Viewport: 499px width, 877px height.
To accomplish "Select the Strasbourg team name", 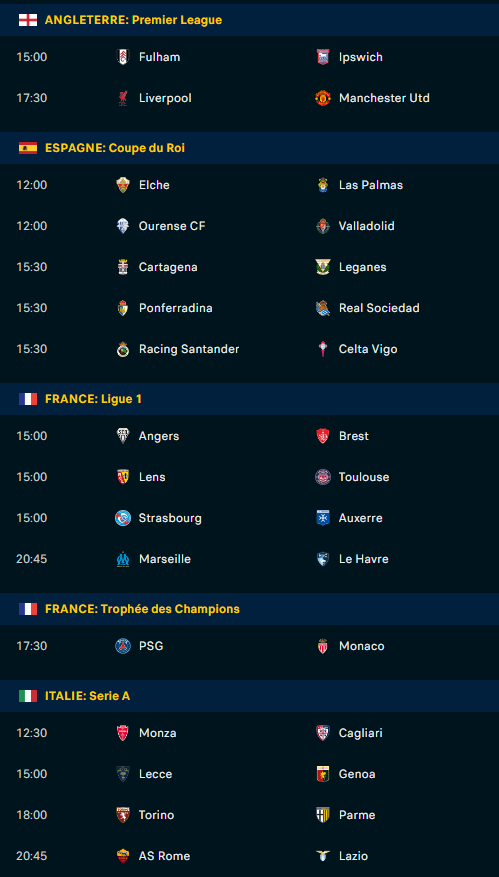I will coord(170,518).
